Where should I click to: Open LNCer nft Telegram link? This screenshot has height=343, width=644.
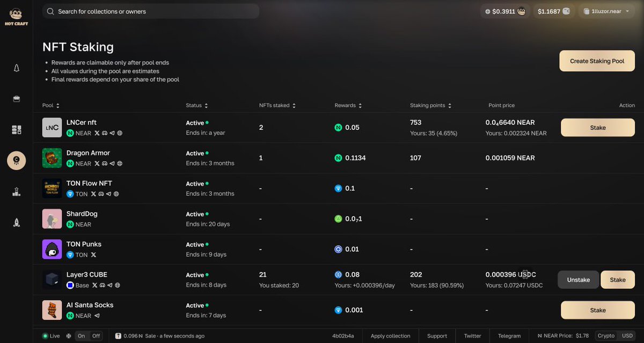click(112, 133)
